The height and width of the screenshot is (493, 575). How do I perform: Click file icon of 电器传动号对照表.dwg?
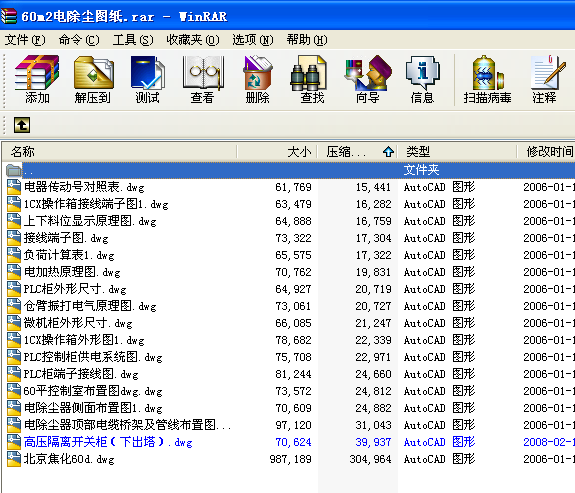pos(14,187)
